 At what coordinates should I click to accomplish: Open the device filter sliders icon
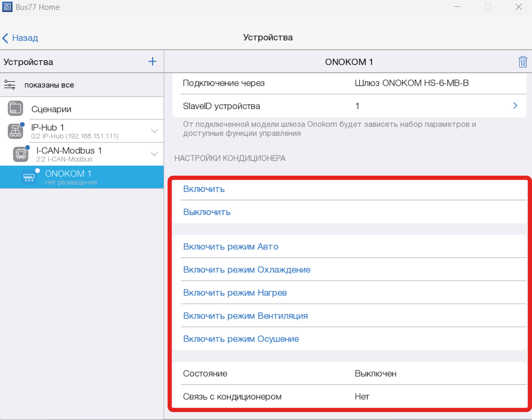(x=10, y=85)
